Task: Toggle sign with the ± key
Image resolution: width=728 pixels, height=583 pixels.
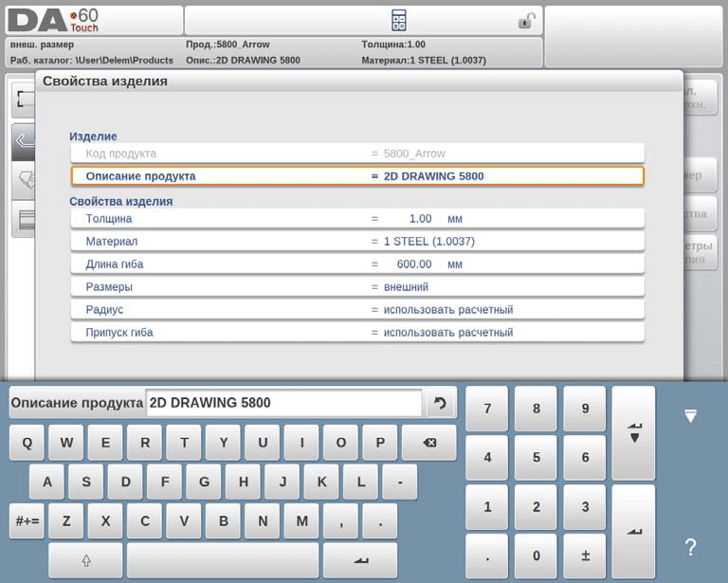Action: (585, 556)
